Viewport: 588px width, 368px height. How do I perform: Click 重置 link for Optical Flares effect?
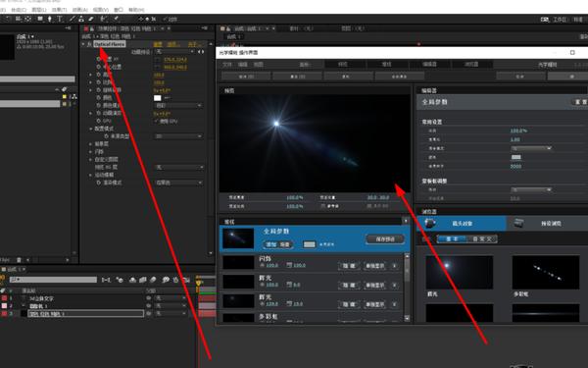coord(158,44)
